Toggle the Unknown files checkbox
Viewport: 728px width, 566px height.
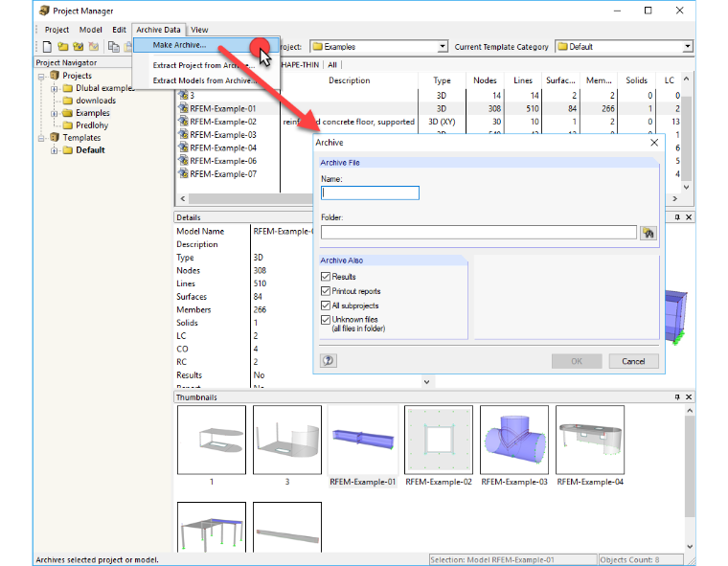(x=326, y=320)
